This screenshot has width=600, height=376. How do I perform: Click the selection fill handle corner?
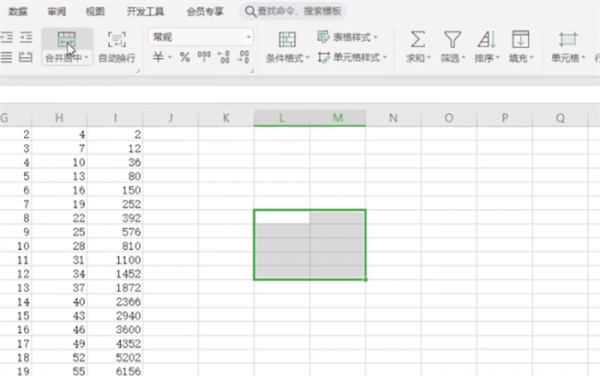point(365,280)
